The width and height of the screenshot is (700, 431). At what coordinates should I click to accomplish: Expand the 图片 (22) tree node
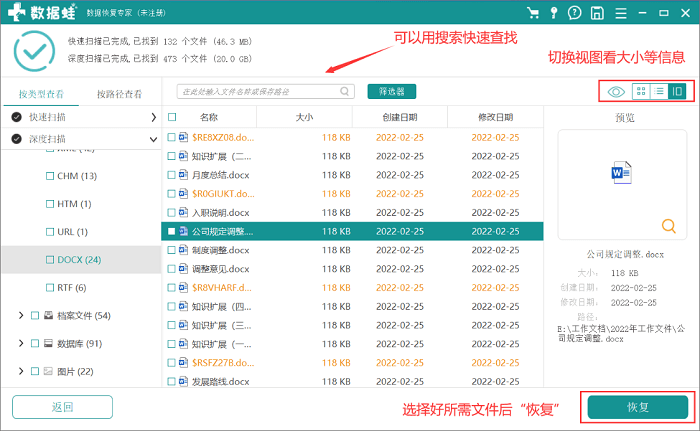point(21,371)
